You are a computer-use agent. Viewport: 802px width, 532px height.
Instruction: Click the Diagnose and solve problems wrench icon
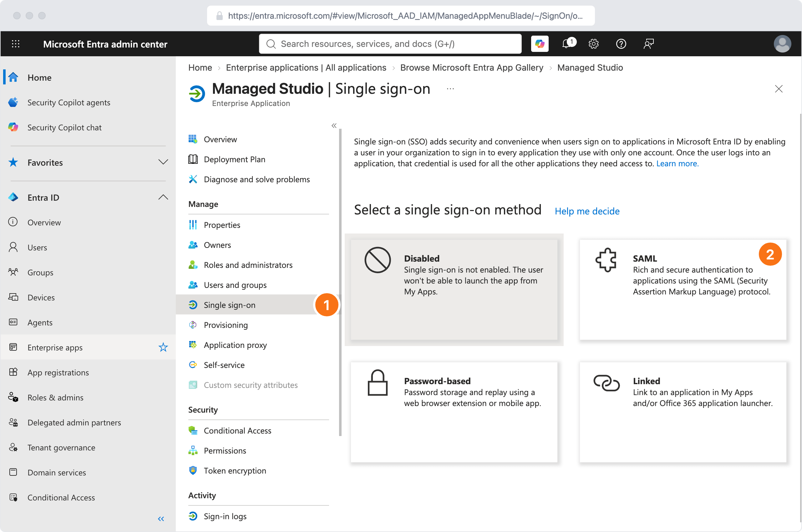(x=193, y=179)
